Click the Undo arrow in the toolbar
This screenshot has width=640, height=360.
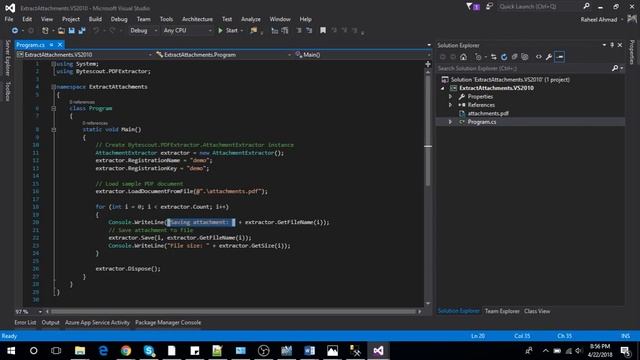(x=96, y=31)
